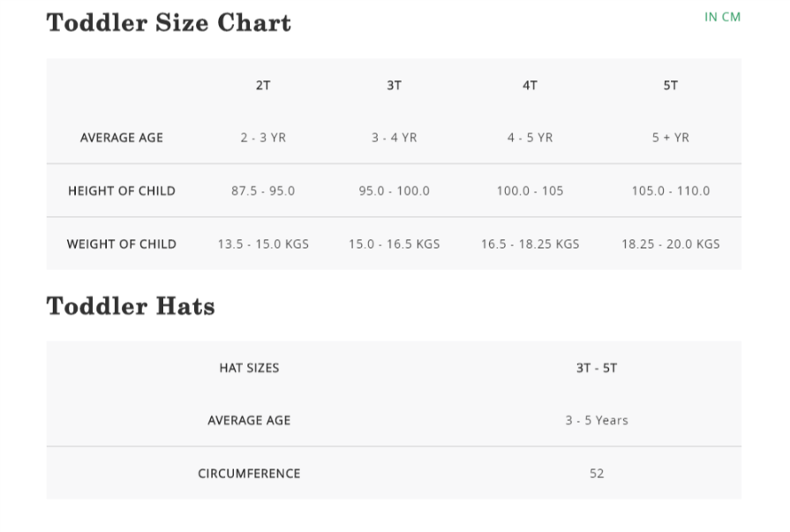The image size is (790, 532).
Task: Click the Toddler Hats heading
Action: click(131, 306)
